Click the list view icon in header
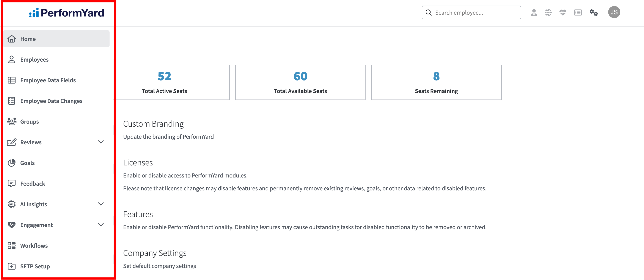The image size is (644, 280). click(578, 12)
